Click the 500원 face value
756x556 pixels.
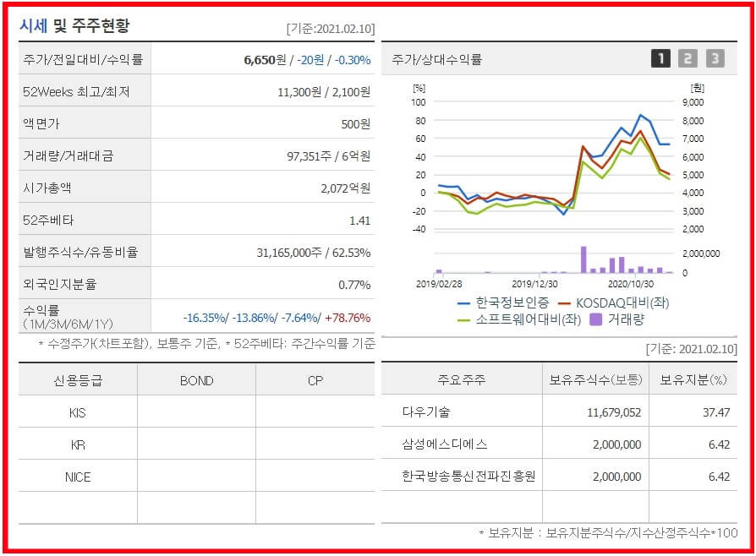356,124
